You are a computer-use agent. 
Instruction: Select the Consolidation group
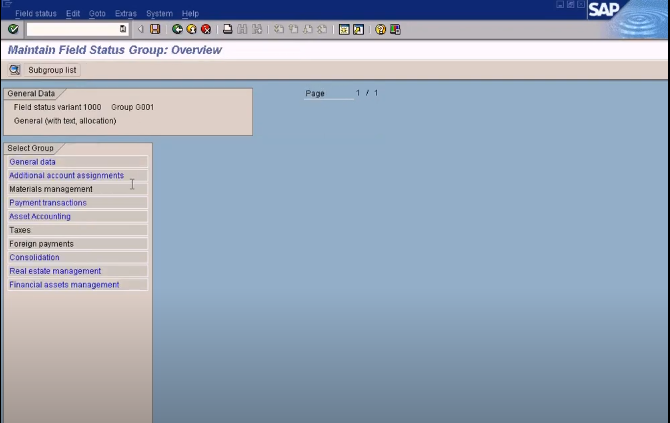click(x=77, y=257)
